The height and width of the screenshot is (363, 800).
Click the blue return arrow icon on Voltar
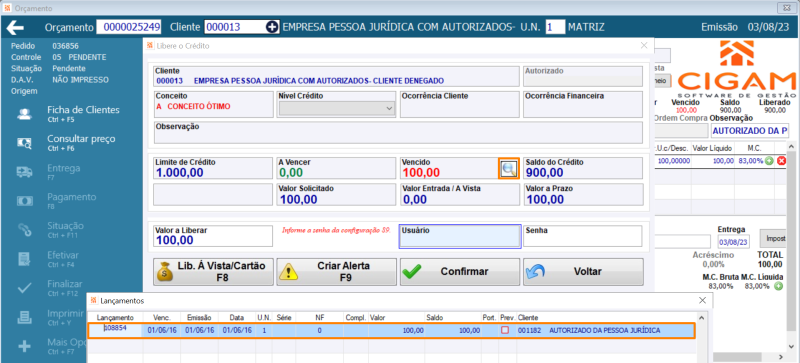point(535,272)
